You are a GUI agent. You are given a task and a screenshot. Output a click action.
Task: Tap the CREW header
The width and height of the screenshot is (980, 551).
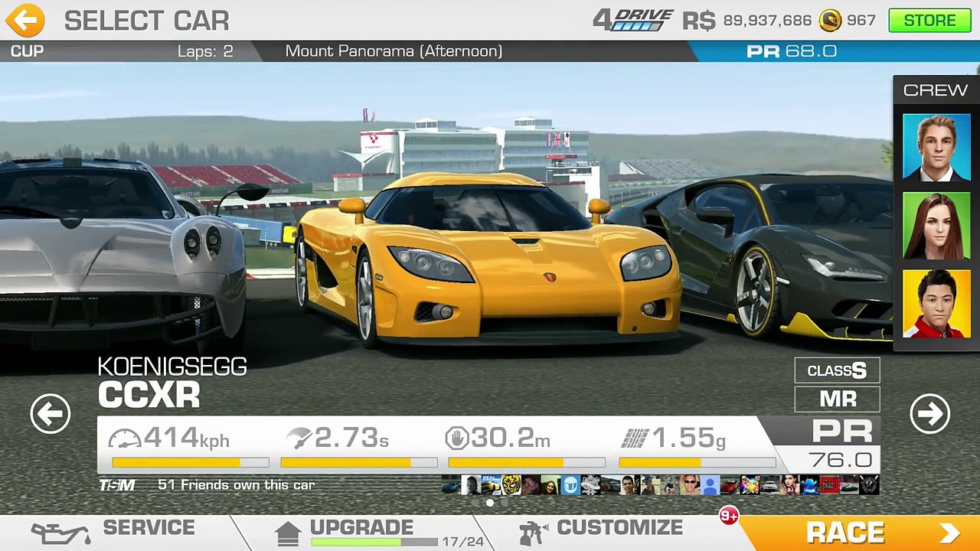[936, 90]
